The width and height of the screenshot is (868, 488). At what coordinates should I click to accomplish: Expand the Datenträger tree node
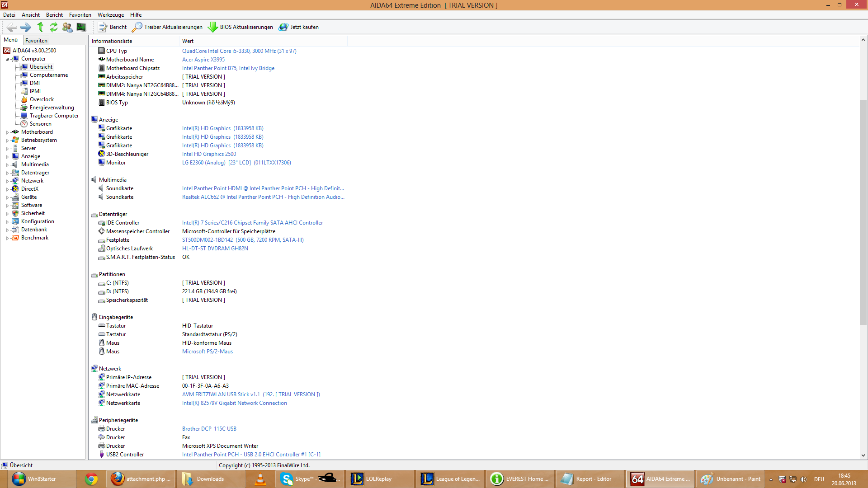tap(7, 173)
